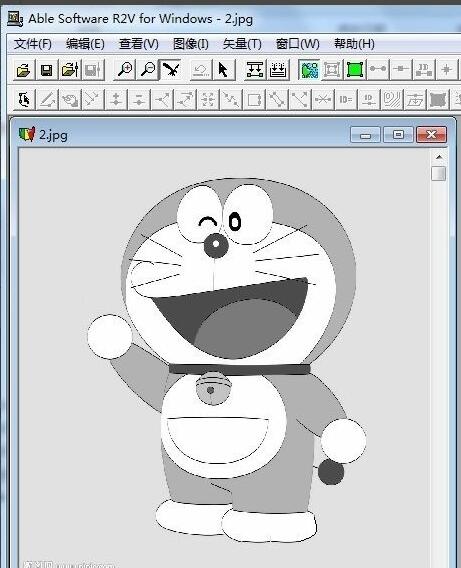Open the 文件(F) menu

(x=33, y=44)
